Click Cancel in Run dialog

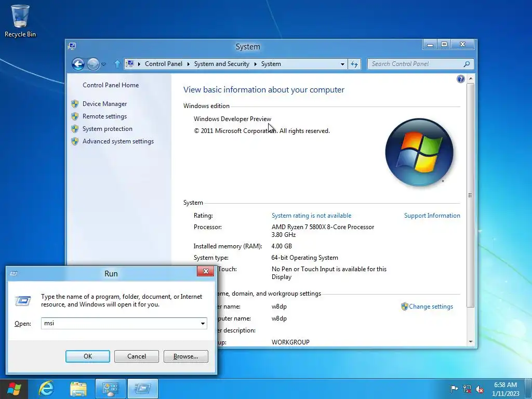(x=137, y=356)
